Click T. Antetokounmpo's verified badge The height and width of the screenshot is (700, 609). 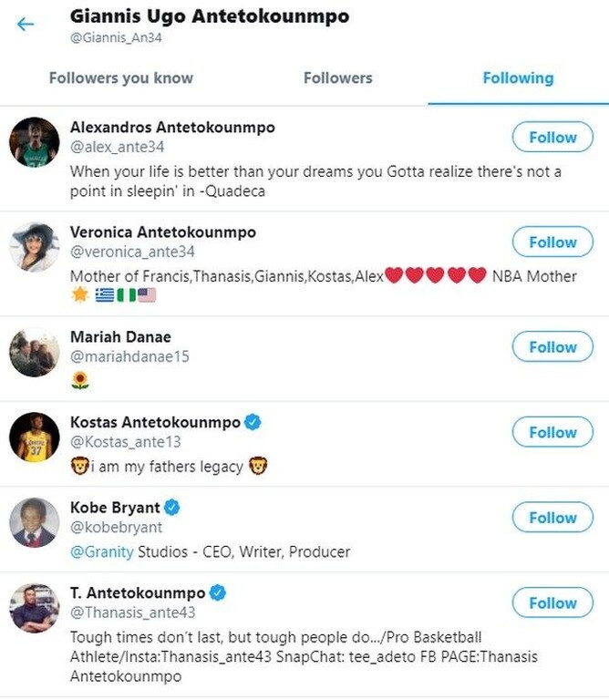pyautogui.click(x=217, y=592)
